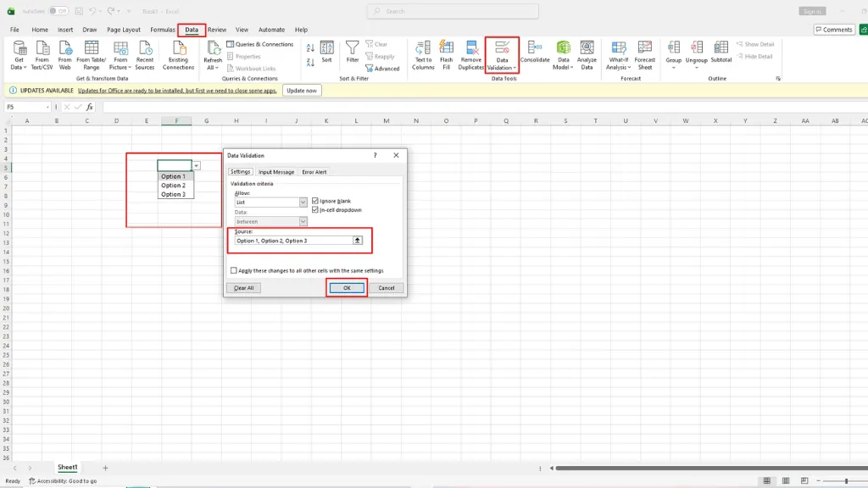Expand the Data Model dropdown
The height and width of the screenshot is (488, 868).
click(x=563, y=64)
